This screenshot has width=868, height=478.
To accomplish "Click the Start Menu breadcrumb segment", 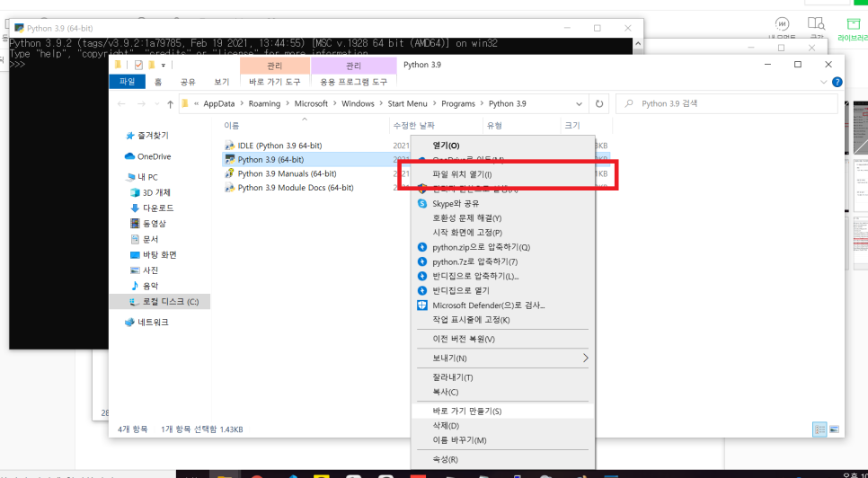I will 407,103.
